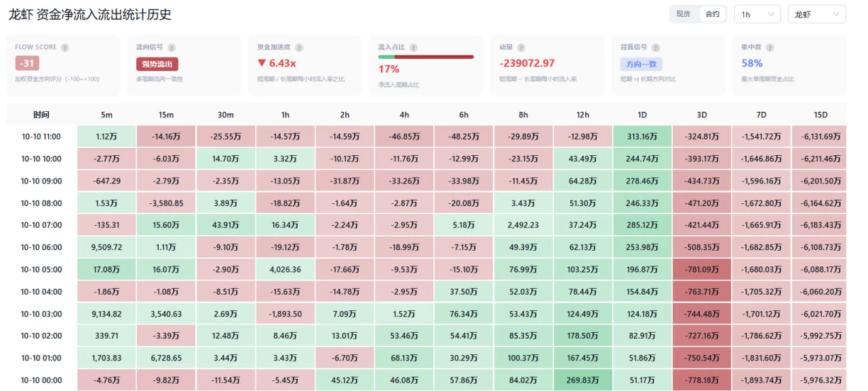Image resolution: width=868 pixels, height=391 pixels.
Task: Click the -647.29 cell in the 5m column
Action: [106, 181]
